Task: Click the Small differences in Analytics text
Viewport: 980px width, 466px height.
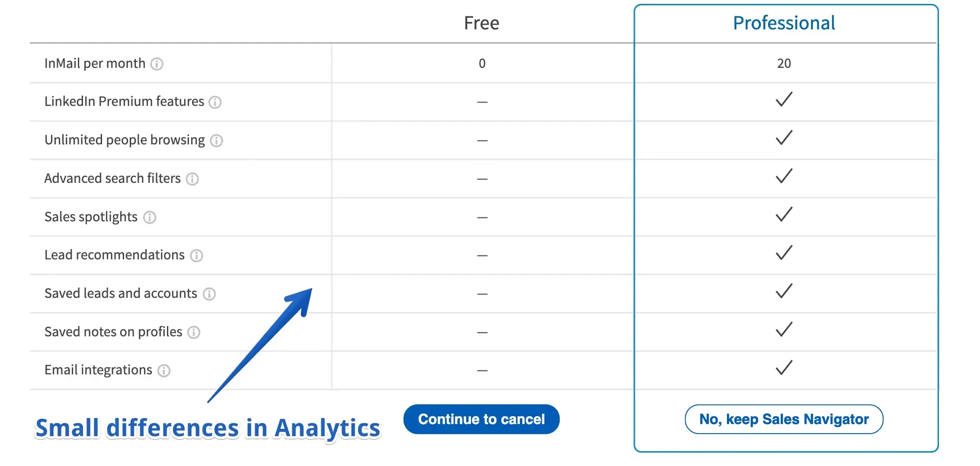Action: click(208, 428)
